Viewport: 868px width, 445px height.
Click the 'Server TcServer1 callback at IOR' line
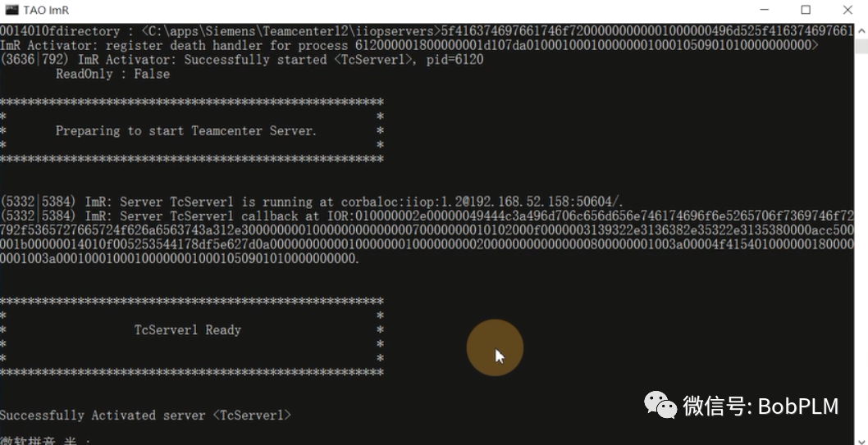pyautogui.click(x=427, y=216)
